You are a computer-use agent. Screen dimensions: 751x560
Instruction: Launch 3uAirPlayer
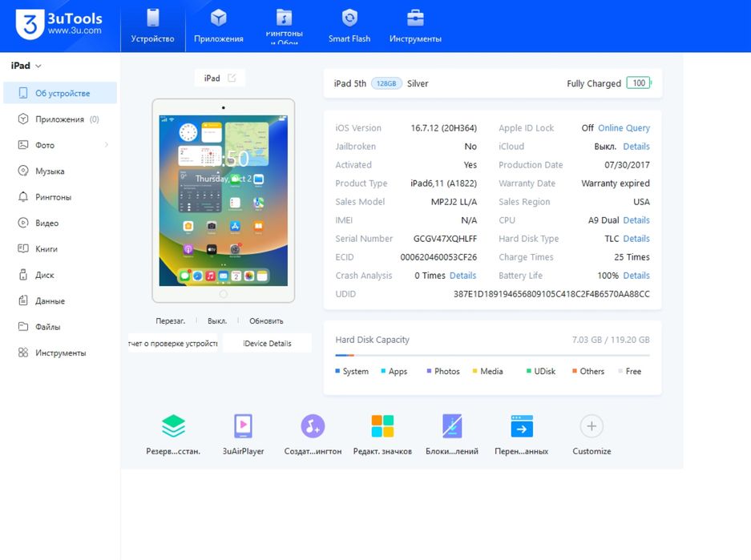point(243,434)
